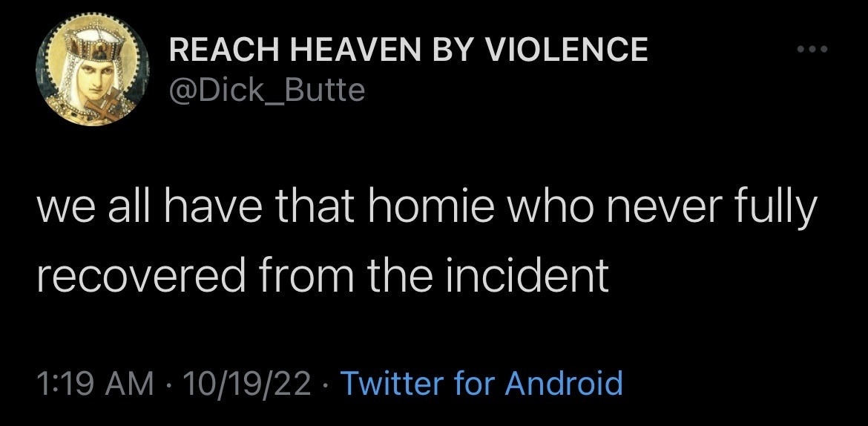The height and width of the screenshot is (426, 868).
Task: Click the word "Twitter" in the source label
Action: (x=391, y=384)
